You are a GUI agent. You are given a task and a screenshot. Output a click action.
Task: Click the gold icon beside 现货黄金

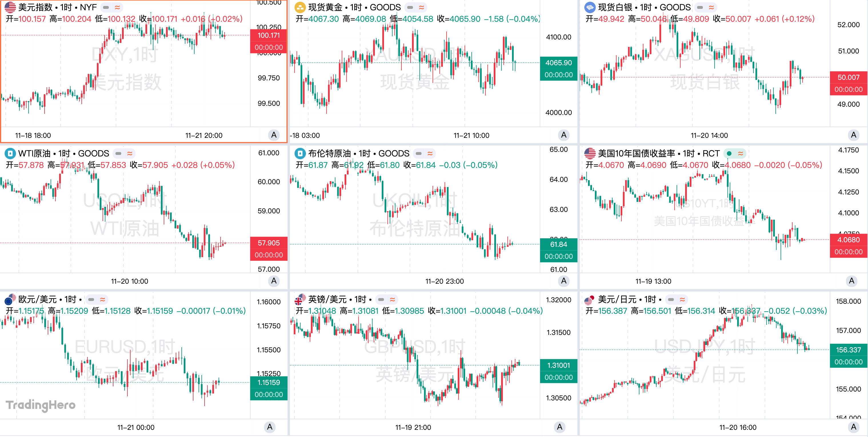click(x=299, y=7)
